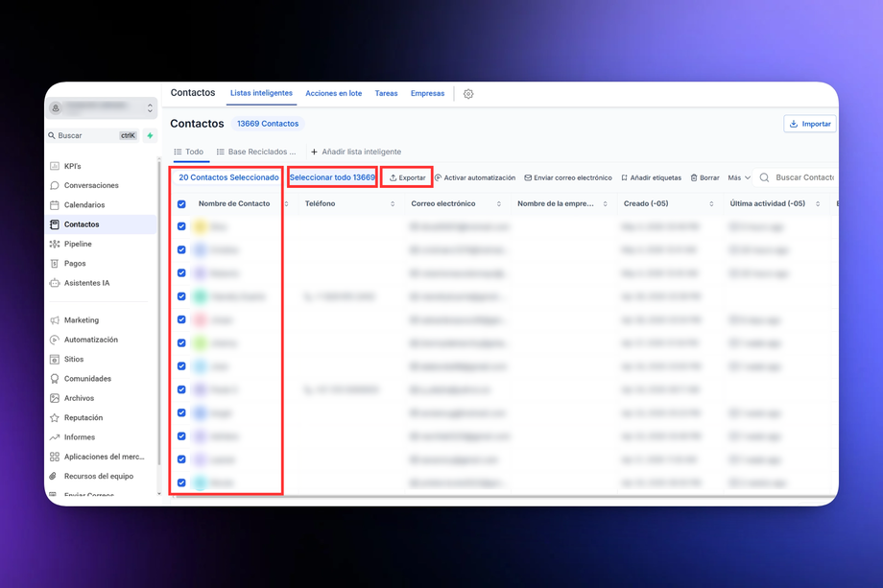The height and width of the screenshot is (588, 883).
Task: Click Seleccionar todo 13669
Action: [332, 177]
